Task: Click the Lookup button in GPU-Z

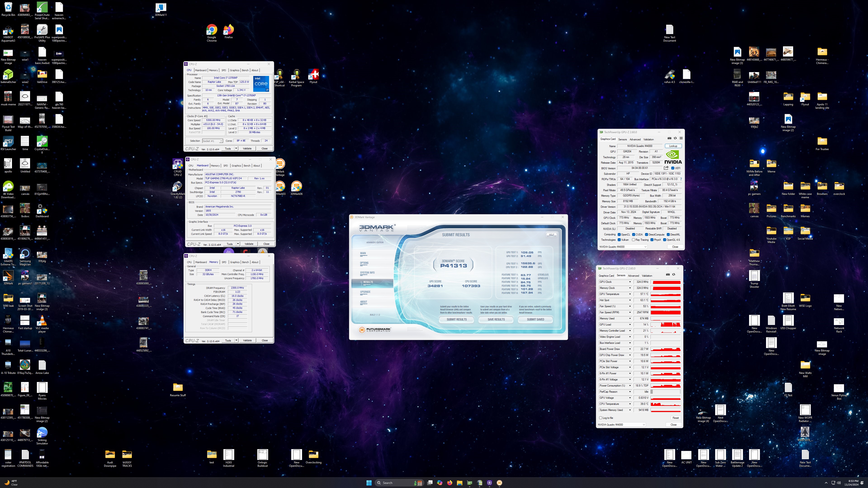Action: click(673, 146)
